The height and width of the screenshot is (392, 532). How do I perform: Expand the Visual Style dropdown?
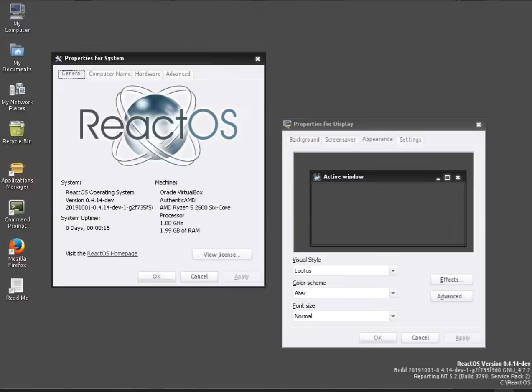click(393, 271)
